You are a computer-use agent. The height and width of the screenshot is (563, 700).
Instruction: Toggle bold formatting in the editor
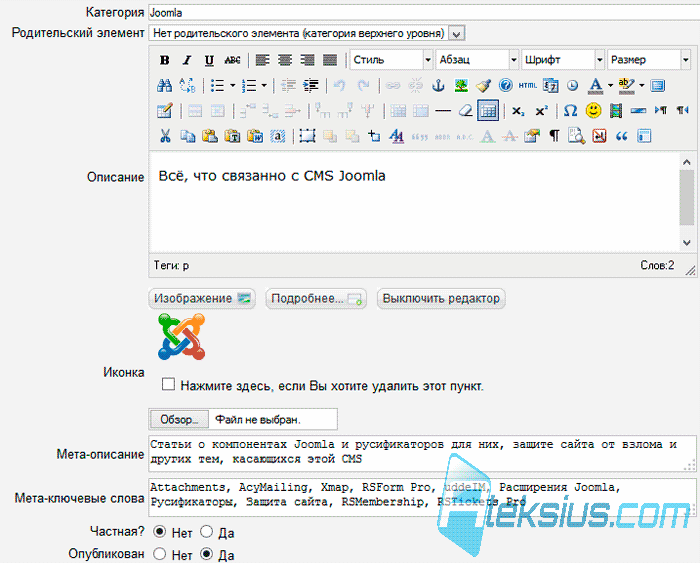165,60
